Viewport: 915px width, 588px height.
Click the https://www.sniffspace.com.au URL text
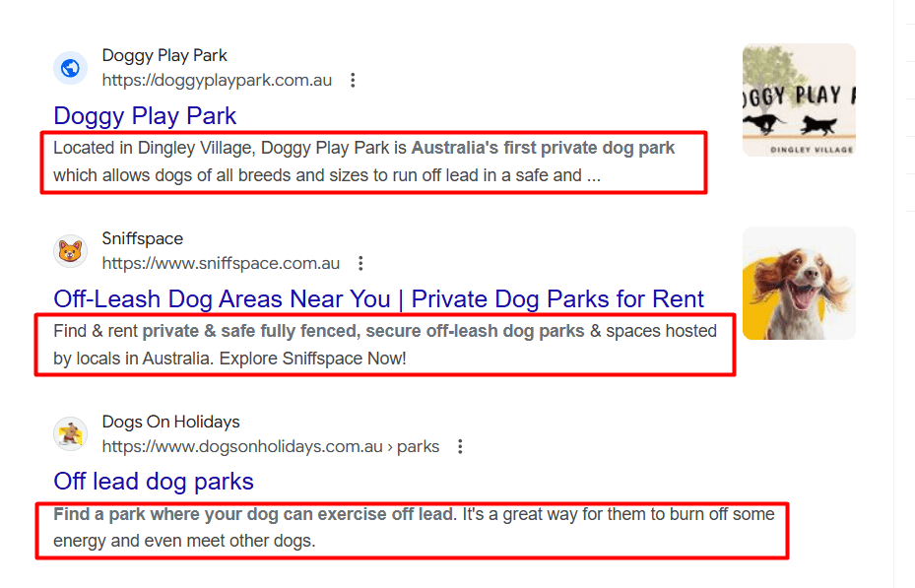tap(221, 264)
